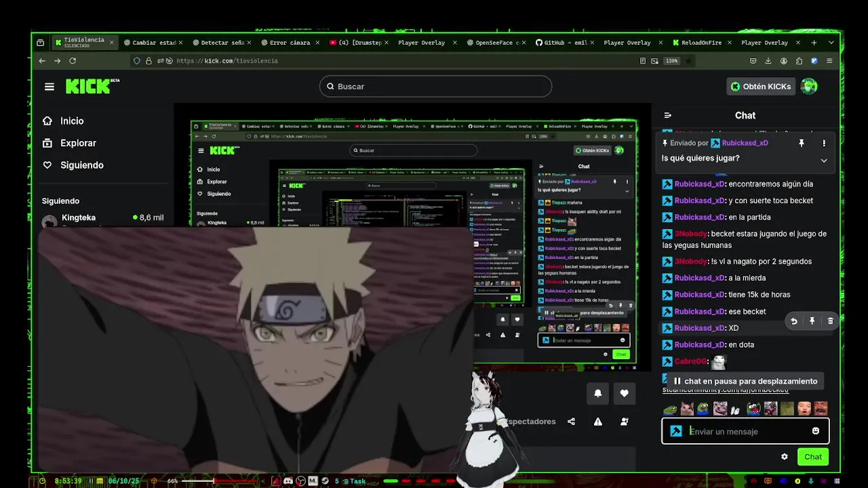Reload the current page

[x=73, y=61]
